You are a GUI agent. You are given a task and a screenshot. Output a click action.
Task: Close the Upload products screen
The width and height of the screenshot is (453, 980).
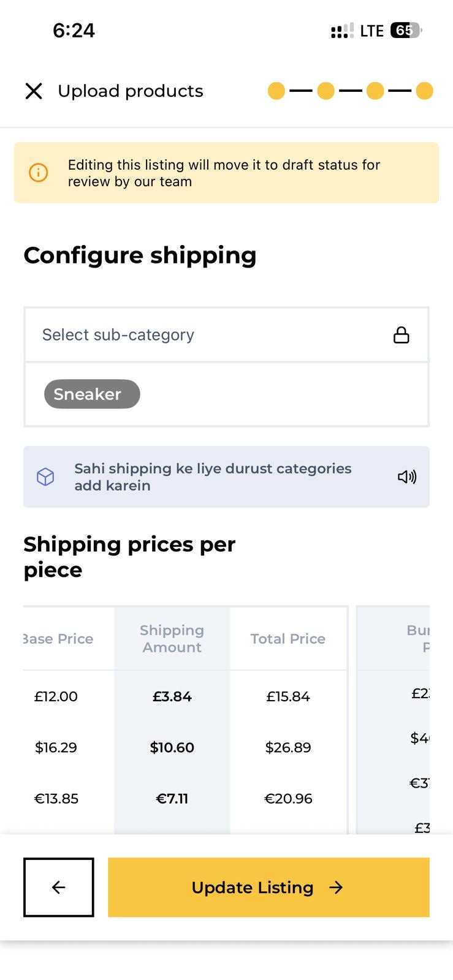point(34,91)
